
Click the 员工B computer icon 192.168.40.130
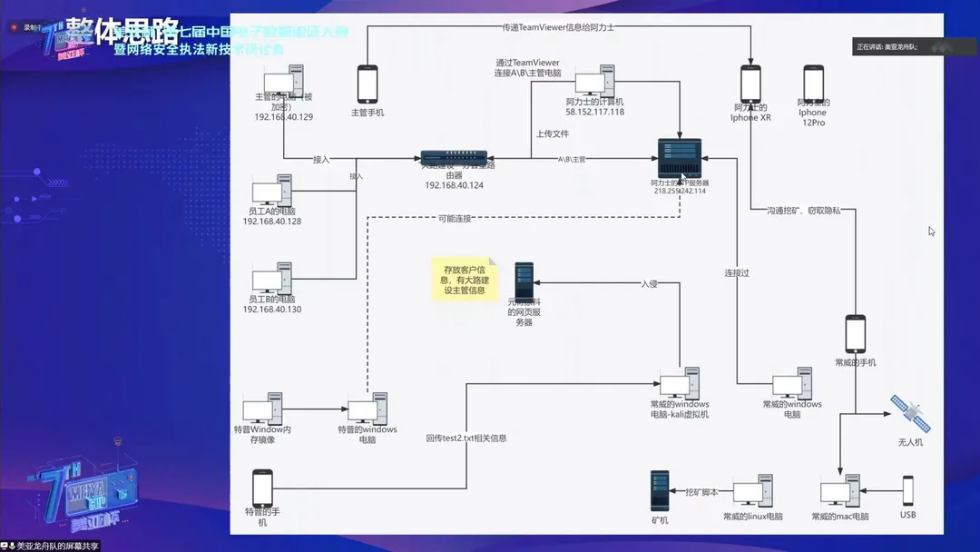[x=272, y=279]
